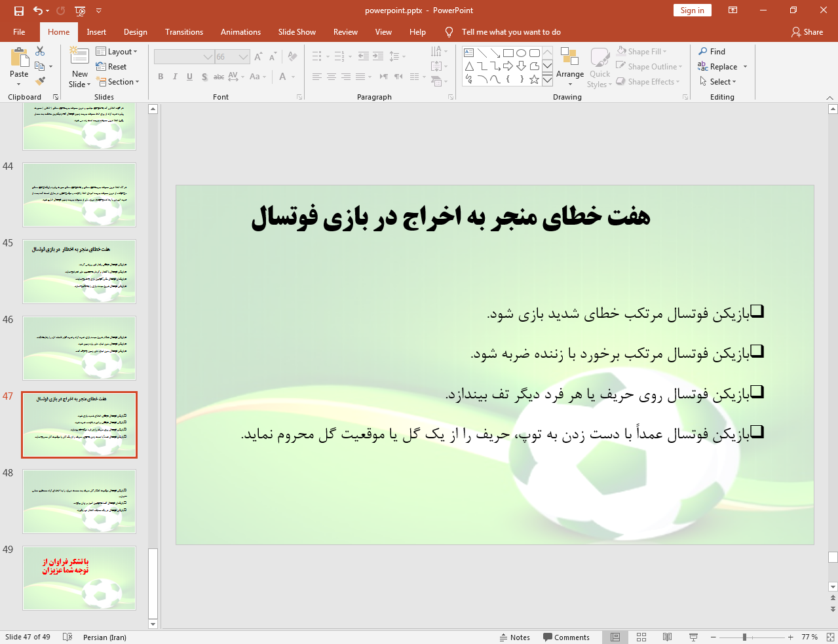This screenshot has height=644, width=838.
Task: Pick the star shape in the gallery
Action: (534, 79)
